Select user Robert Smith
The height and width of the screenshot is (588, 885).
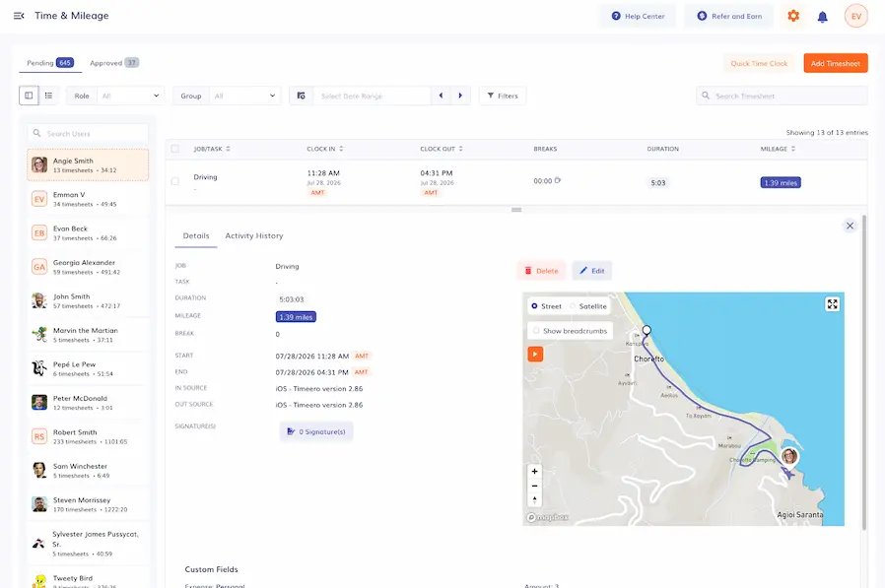88,436
